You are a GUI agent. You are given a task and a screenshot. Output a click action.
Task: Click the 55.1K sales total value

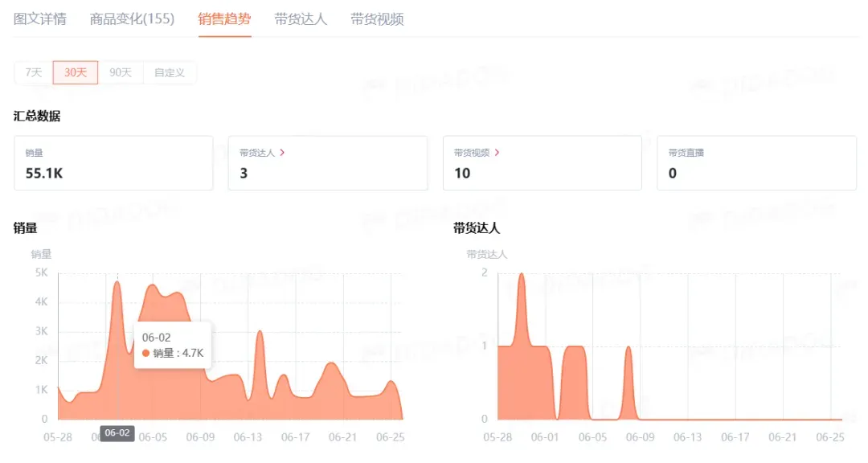point(44,173)
